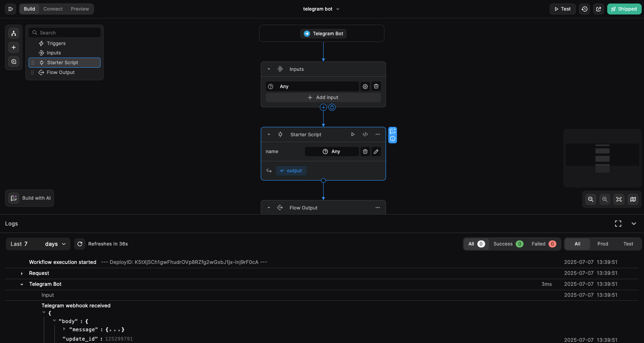Open the flow tree view icon

14,33
